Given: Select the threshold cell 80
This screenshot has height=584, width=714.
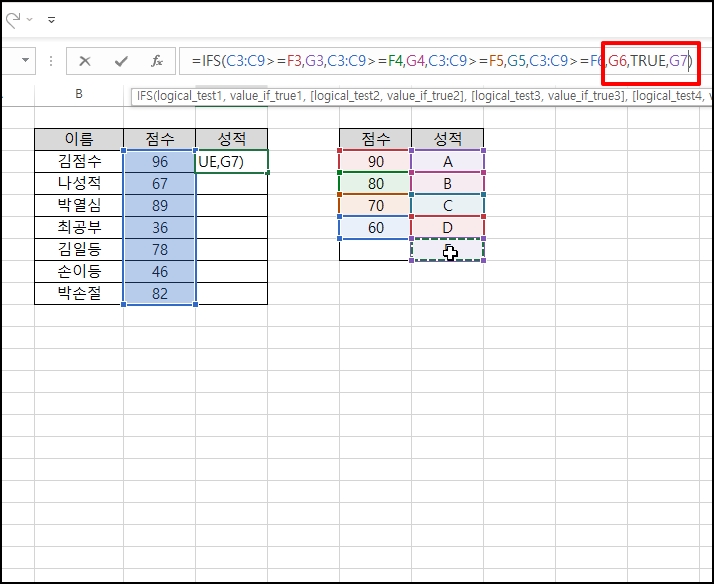Looking at the screenshot, I should tap(376, 183).
